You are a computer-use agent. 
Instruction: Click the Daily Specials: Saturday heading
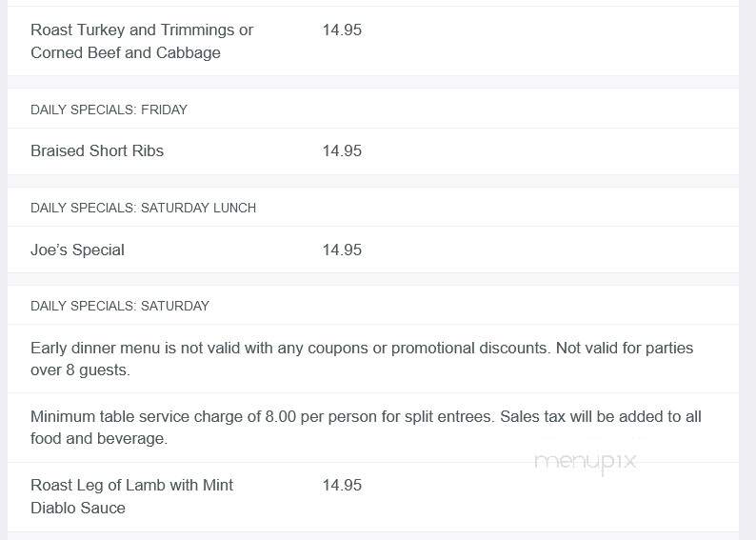(120, 306)
